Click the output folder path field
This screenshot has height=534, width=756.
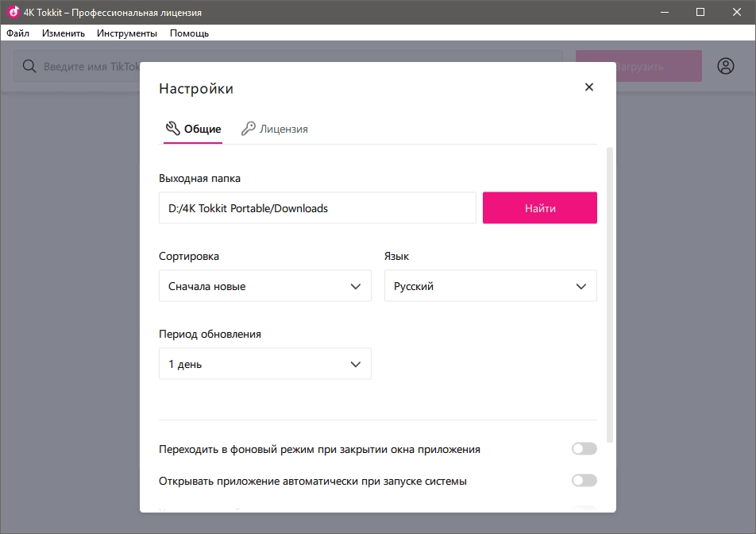[x=318, y=208]
